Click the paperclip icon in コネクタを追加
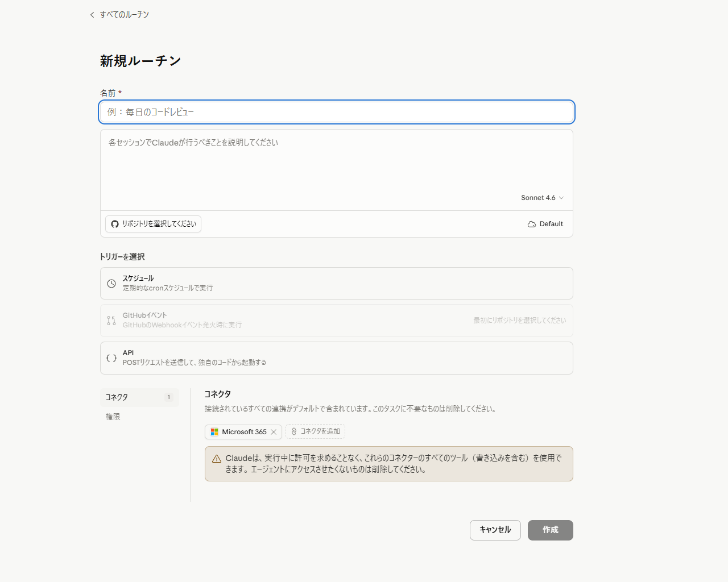The image size is (728, 582). point(293,431)
